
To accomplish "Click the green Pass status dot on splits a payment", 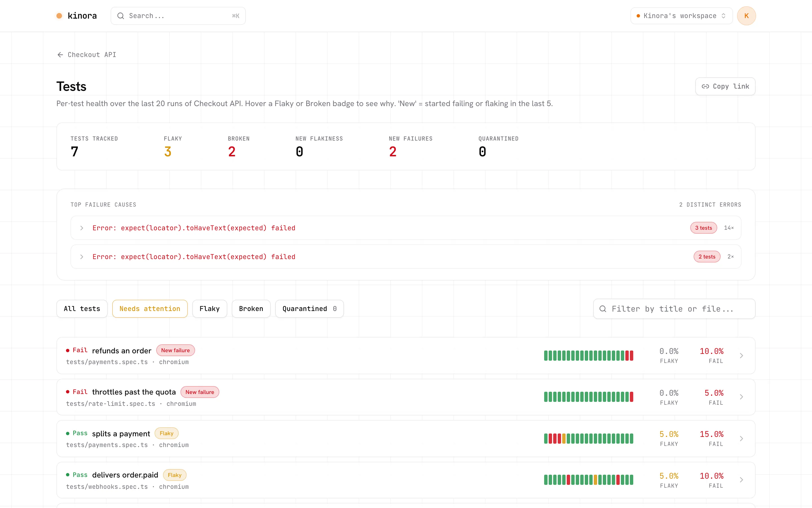I will click(68, 433).
